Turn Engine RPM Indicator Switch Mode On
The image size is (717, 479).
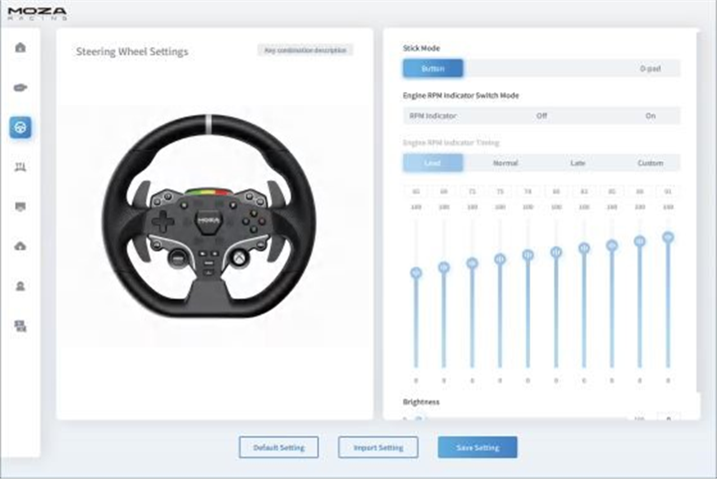(x=650, y=116)
